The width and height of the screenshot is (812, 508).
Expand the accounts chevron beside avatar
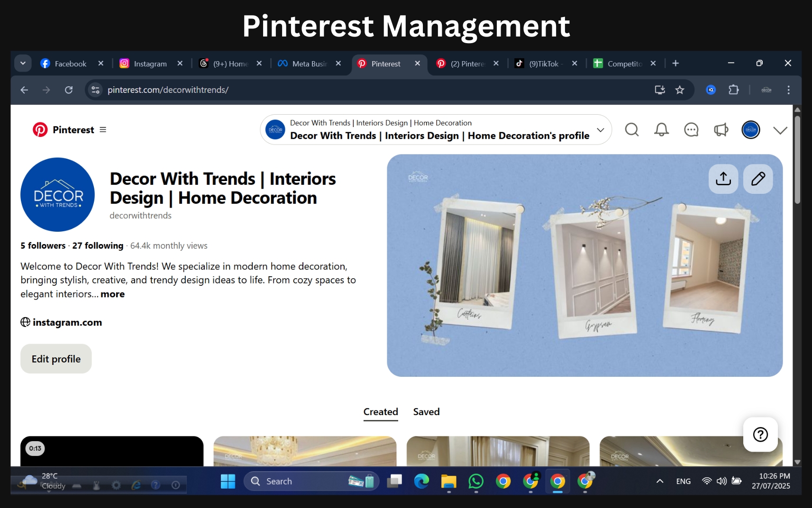780,130
